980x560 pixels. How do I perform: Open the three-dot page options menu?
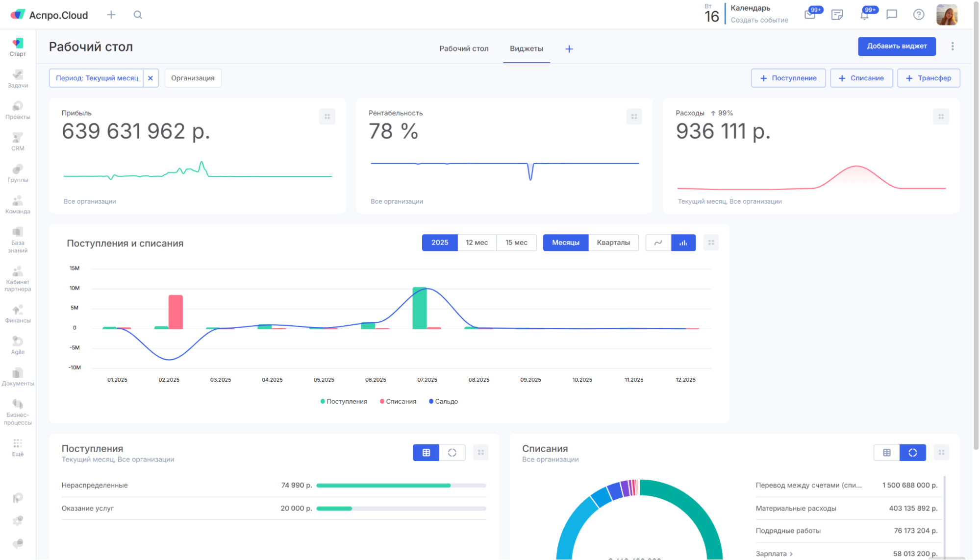coord(953,46)
